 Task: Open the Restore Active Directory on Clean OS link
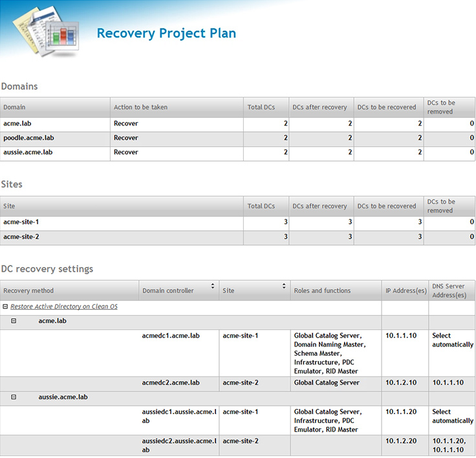(64, 307)
